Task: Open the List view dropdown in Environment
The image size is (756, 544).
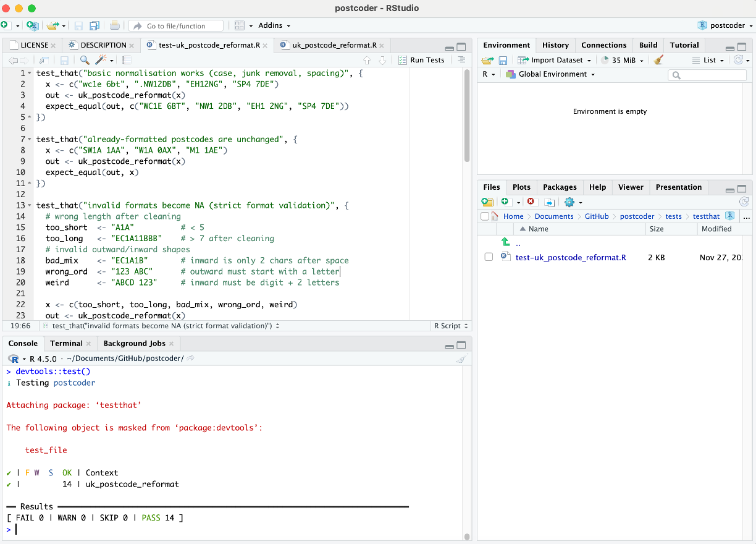Action: [708, 60]
